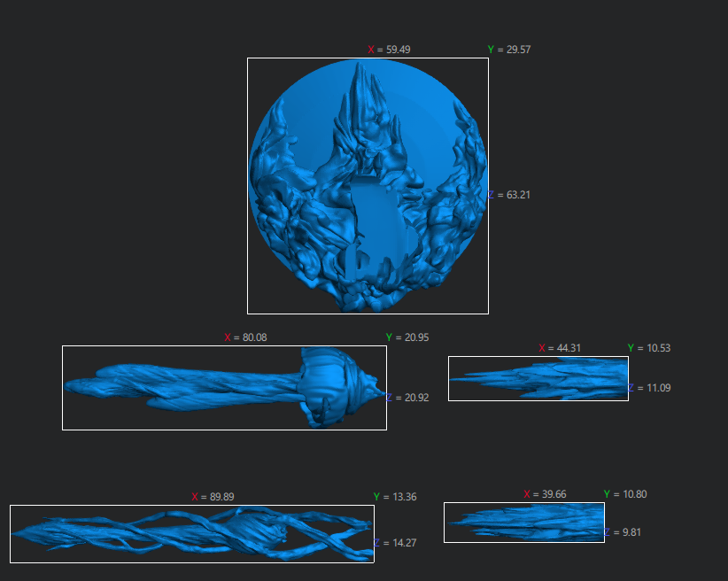Click the X = 59.49 dimension label
The height and width of the screenshot is (581, 728).
click(x=389, y=50)
